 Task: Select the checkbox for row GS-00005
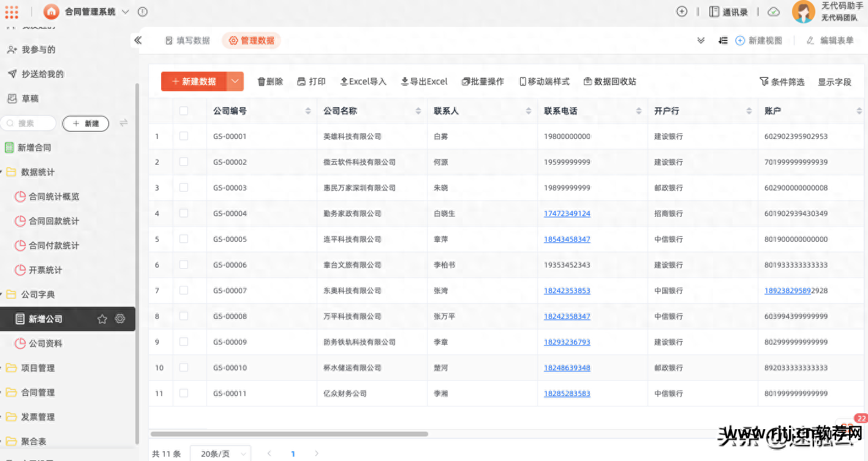tap(184, 239)
